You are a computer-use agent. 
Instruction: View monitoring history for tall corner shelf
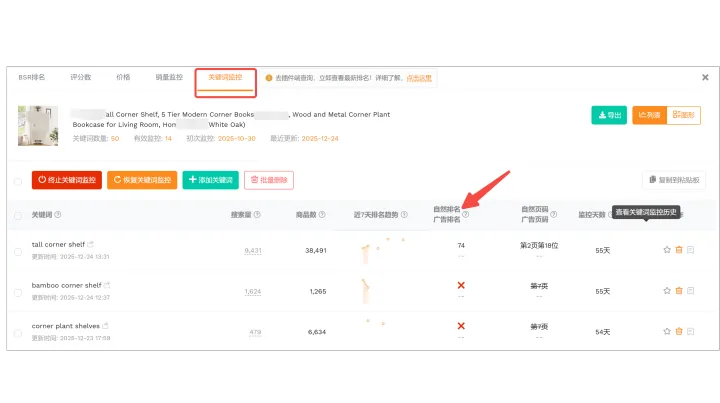pos(691,250)
